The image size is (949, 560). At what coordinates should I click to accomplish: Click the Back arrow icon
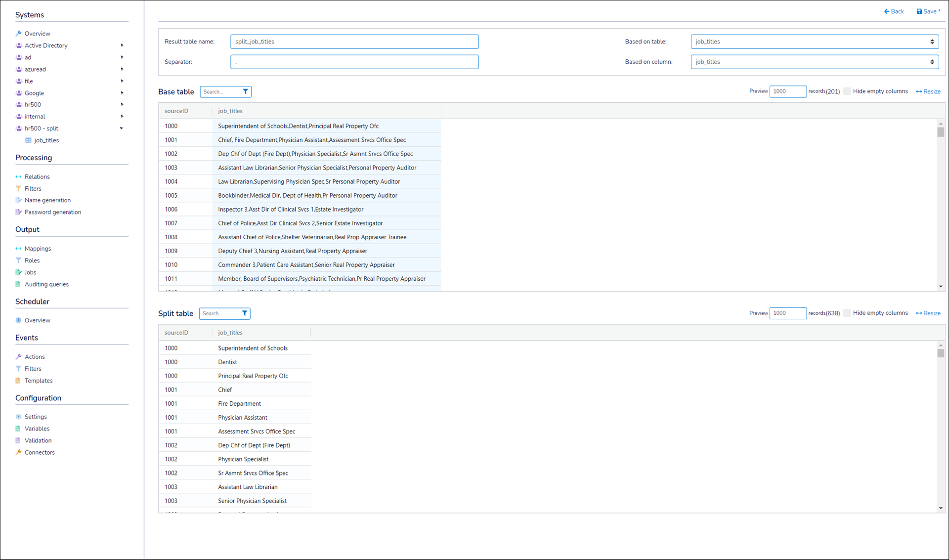[887, 11]
